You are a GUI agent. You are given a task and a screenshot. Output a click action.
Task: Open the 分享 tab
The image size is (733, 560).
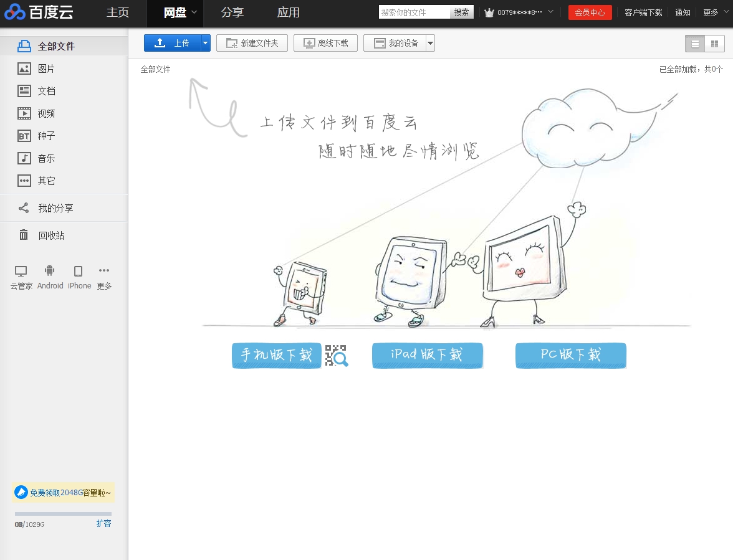click(x=232, y=12)
